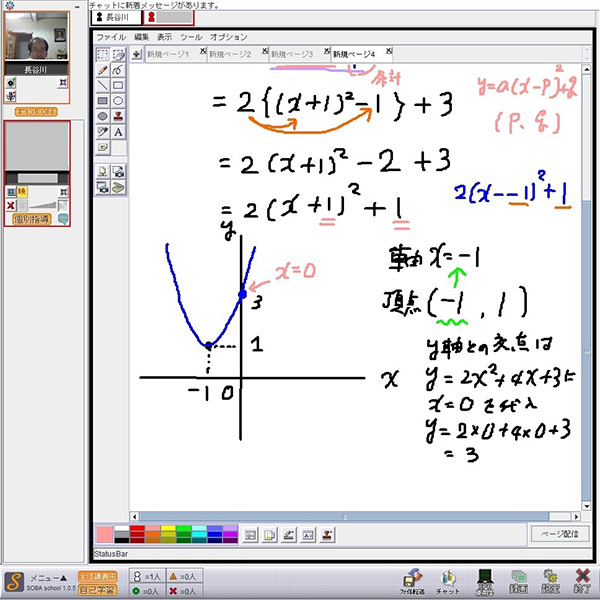Image resolution: width=600 pixels, height=600 pixels.
Task: Open the ツール menu
Action: (x=191, y=37)
